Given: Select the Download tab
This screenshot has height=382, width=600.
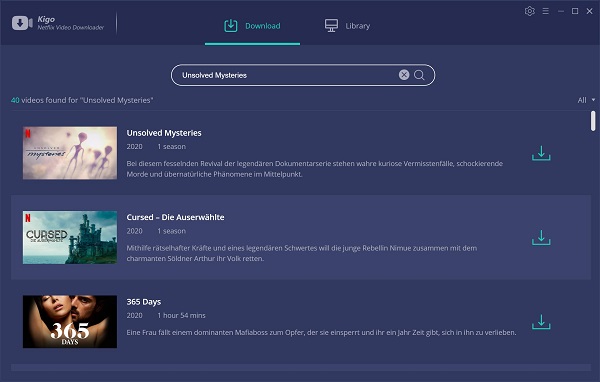Looking at the screenshot, I should click(x=252, y=26).
